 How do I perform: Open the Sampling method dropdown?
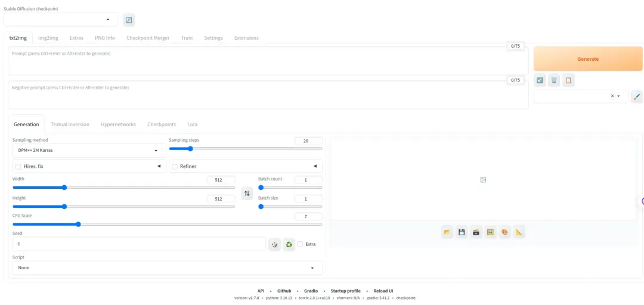tap(89, 150)
